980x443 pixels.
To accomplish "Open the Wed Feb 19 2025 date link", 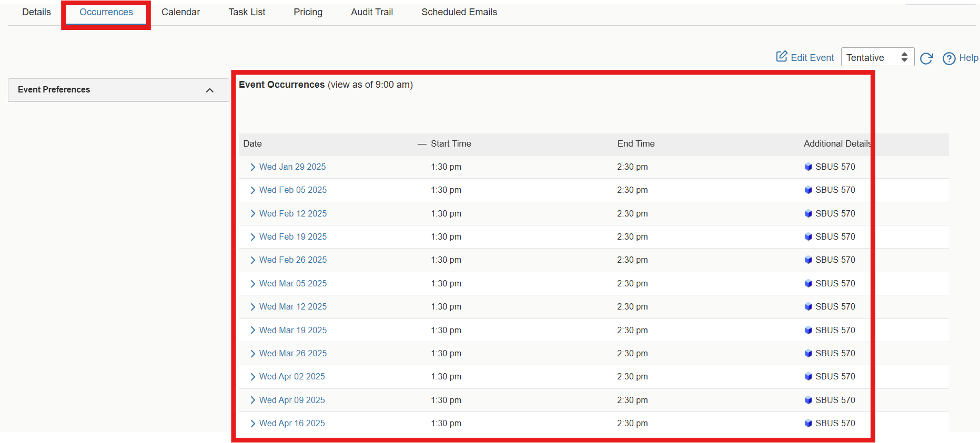I will pyautogui.click(x=292, y=237).
